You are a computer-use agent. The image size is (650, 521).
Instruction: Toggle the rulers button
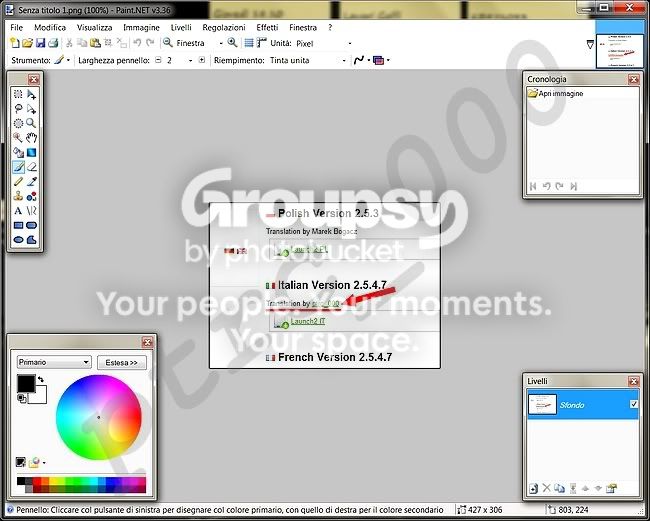[262, 43]
